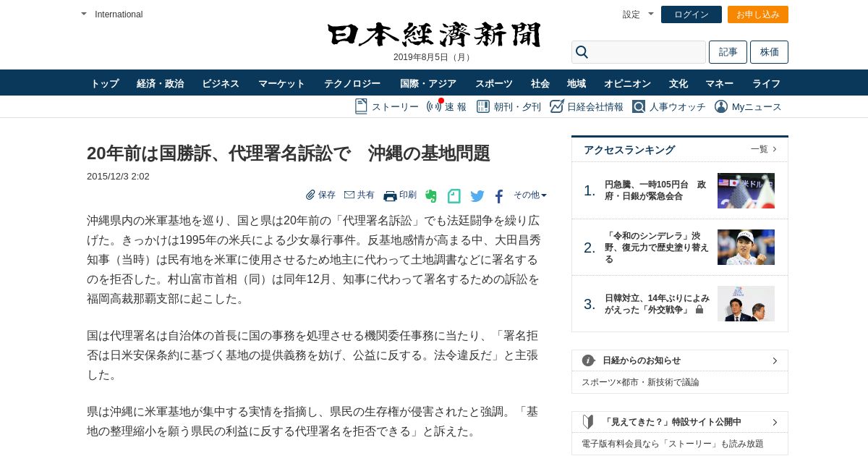Click the 人事ウオッチ search icon

[639, 106]
